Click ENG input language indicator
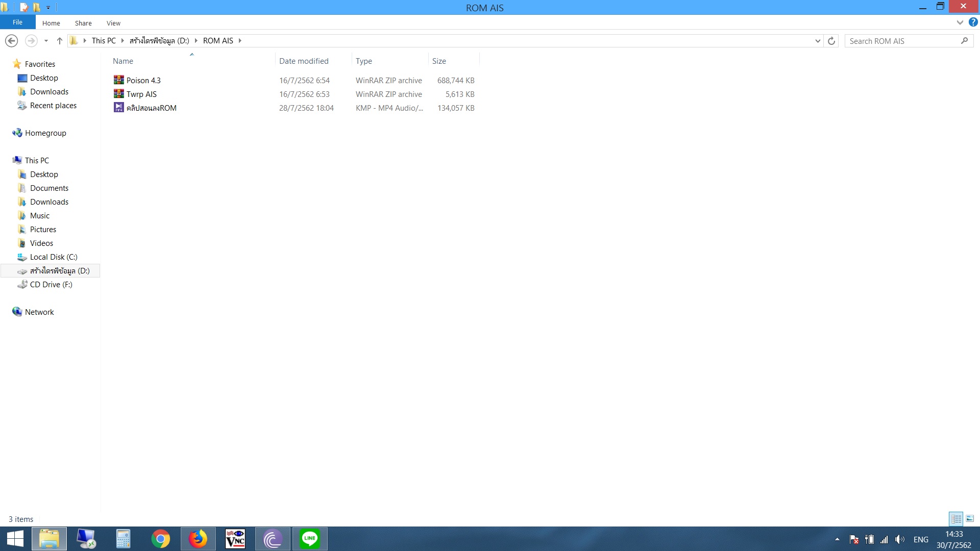The width and height of the screenshot is (980, 551). point(921,539)
